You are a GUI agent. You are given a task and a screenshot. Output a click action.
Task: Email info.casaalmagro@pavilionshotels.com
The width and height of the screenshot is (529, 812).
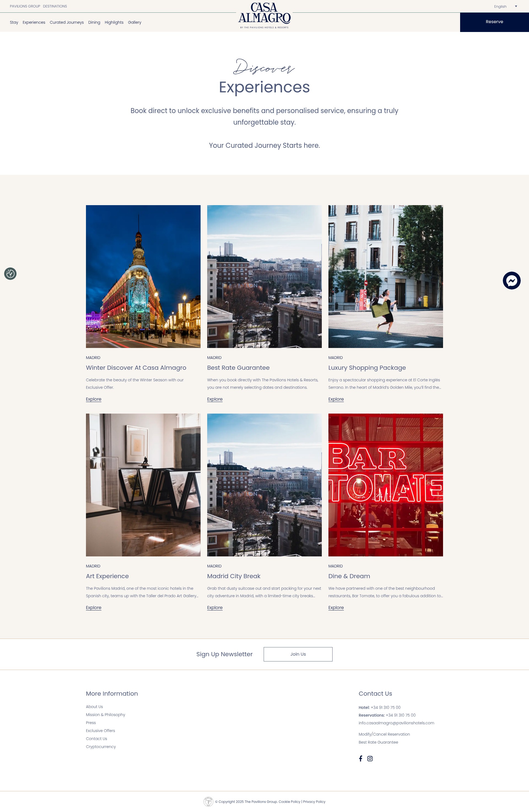[396, 723]
